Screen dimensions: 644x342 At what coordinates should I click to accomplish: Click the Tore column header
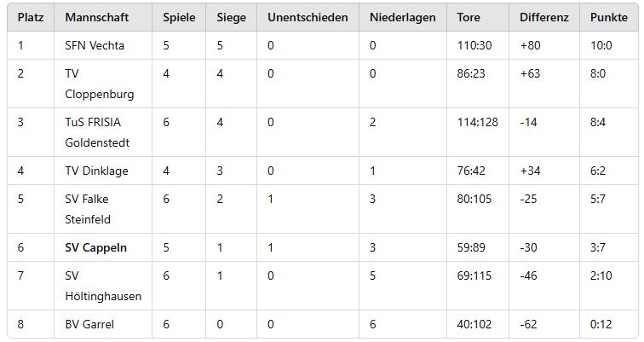coord(469,17)
